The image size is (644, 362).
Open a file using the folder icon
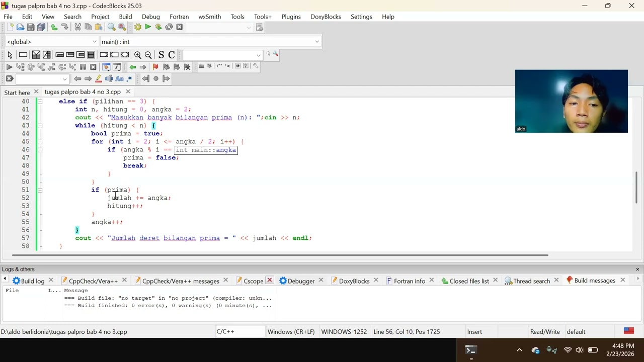click(20, 27)
